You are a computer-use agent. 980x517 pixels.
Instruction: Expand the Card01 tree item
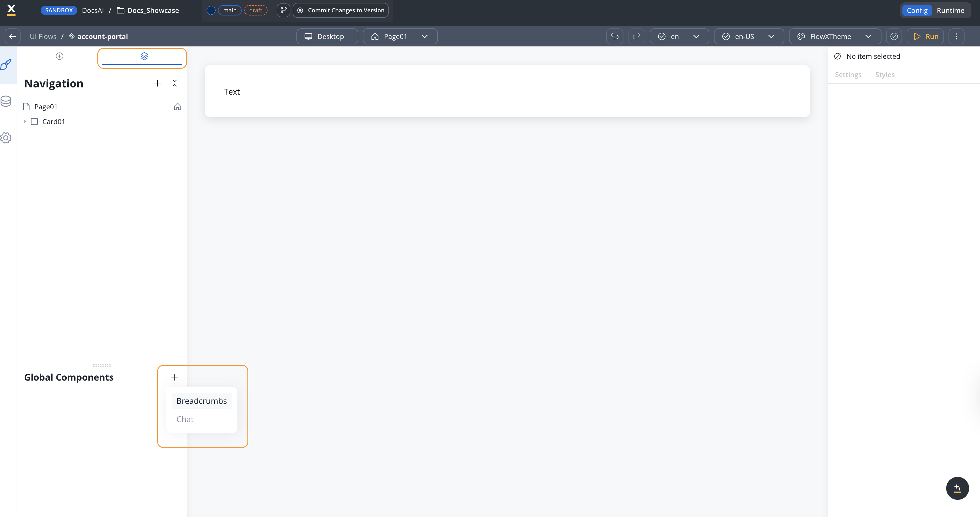click(x=25, y=122)
